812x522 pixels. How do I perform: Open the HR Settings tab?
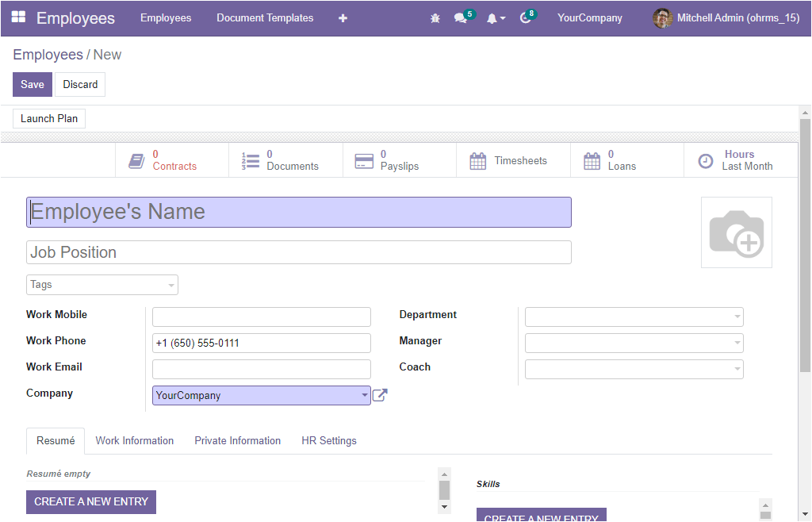pyautogui.click(x=329, y=441)
